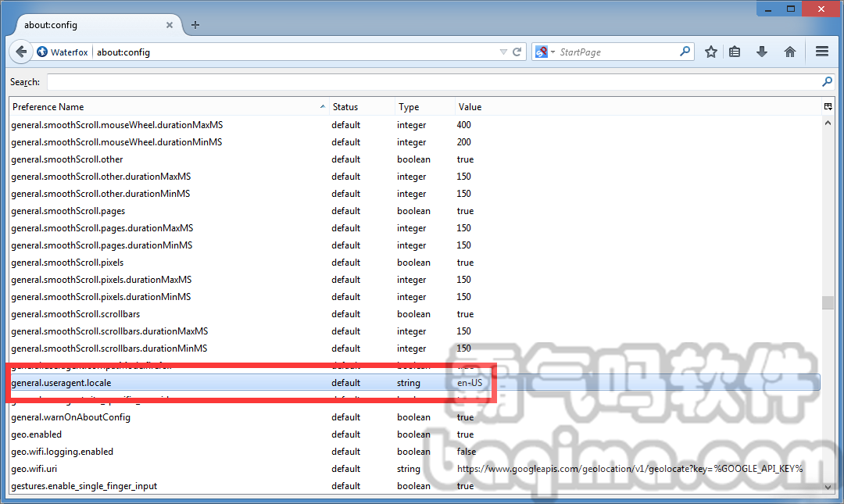Image resolution: width=844 pixels, height=504 pixels.
Task: Reload the page with the refresh icon
Action: coord(517,52)
